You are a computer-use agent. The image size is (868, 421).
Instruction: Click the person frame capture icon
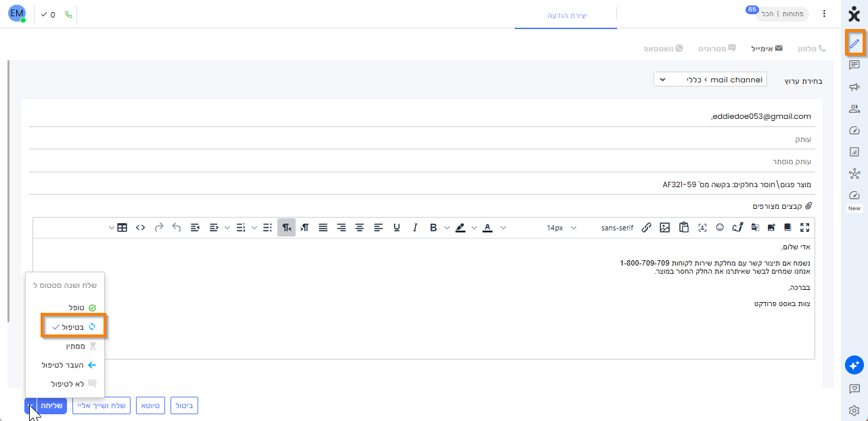702,228
